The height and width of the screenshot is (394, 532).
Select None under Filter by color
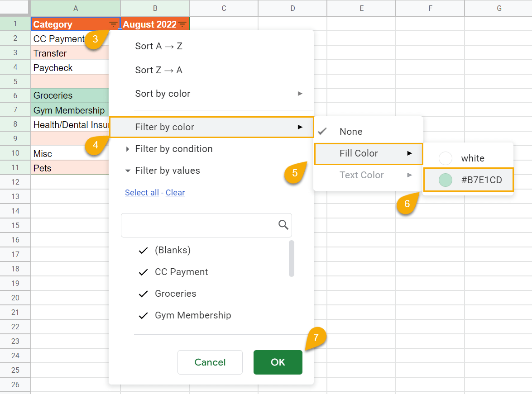(x=351, y=131)
